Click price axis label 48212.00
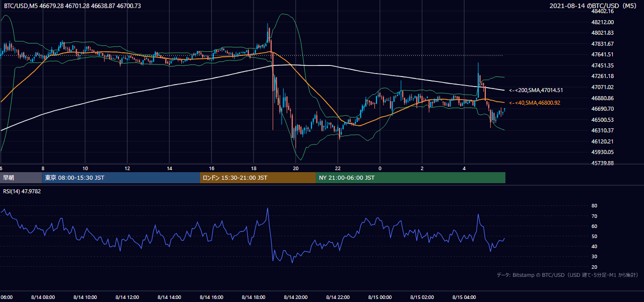The image size is (644, 302). coord(603,22)
